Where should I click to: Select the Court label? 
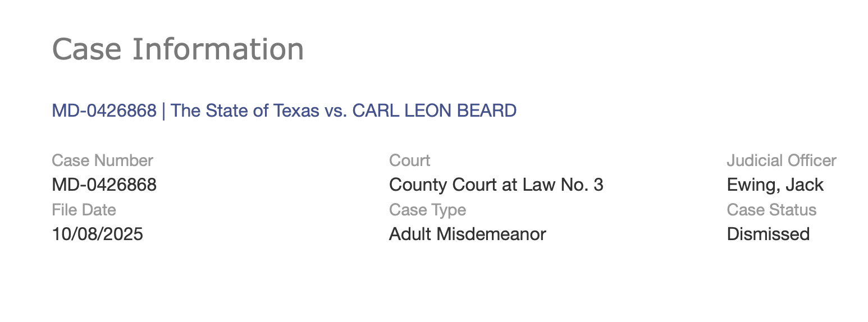tap(410, 160)
